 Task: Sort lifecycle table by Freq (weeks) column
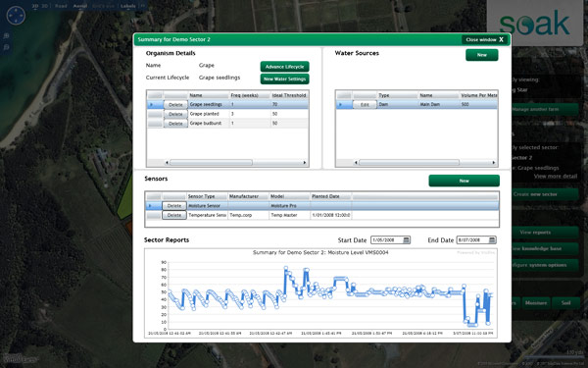pos(250,95)
